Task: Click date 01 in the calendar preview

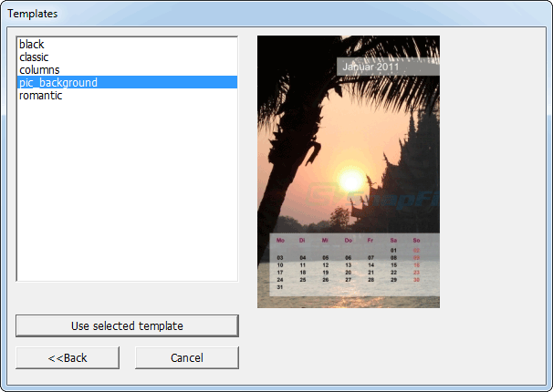Action: (393, 251)
